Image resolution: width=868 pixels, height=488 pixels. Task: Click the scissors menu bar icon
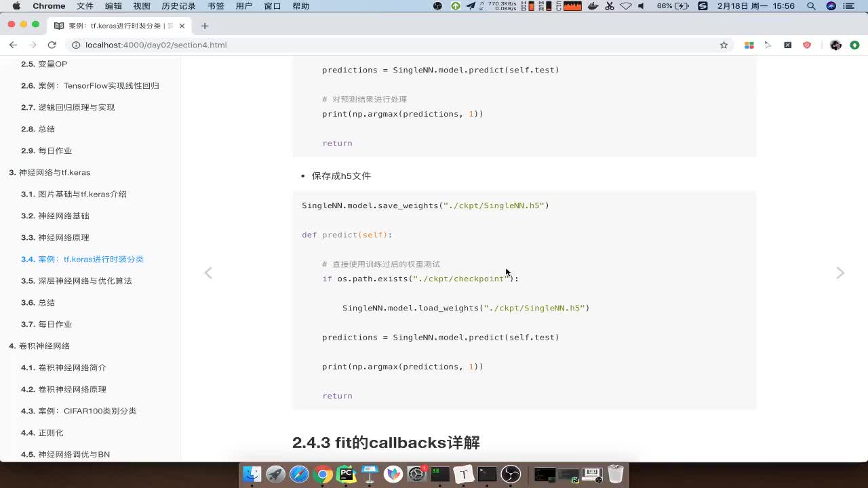[x=610, y=6]
